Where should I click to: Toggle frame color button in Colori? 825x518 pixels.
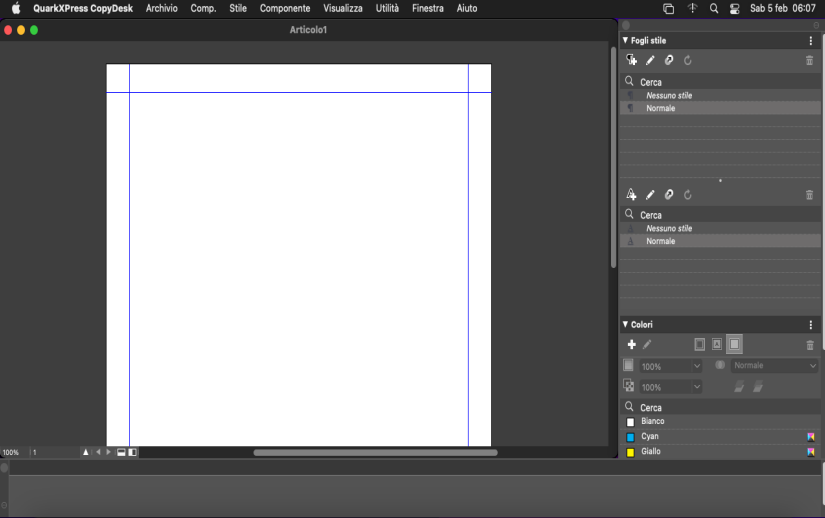699,344
